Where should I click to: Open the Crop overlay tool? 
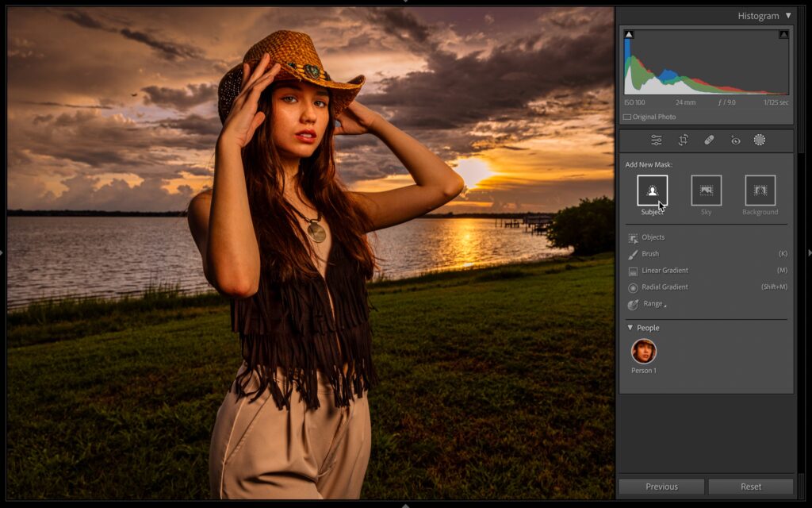pyautogui.click(x=683, y=140)
